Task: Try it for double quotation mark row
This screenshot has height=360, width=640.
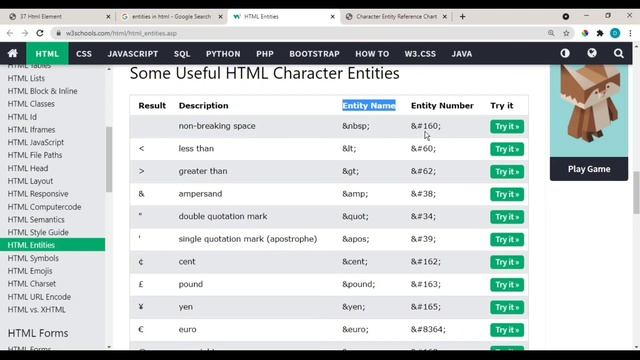Action: pyautogui.click(x=507, y=217)
